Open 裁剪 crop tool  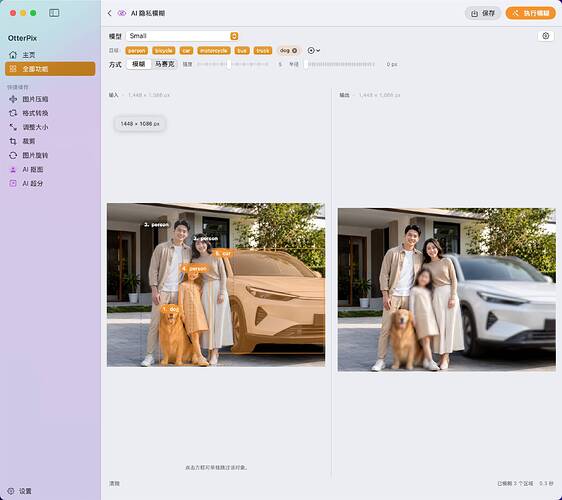22,141
